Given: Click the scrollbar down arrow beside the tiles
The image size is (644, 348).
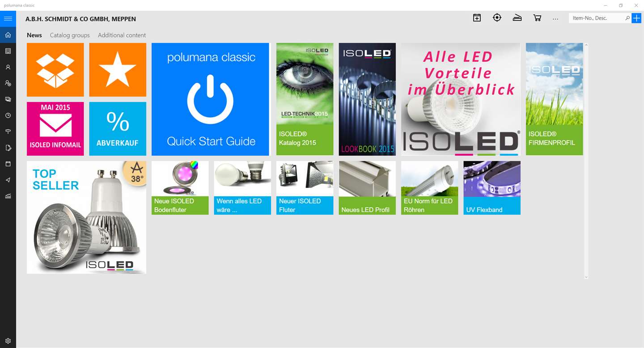Looking at the screenshot, I should (x=586, y=277).
